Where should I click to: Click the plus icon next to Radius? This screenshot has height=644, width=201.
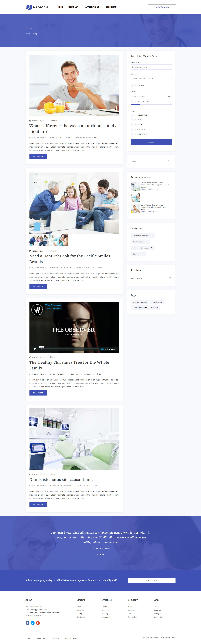click(132, 101)
